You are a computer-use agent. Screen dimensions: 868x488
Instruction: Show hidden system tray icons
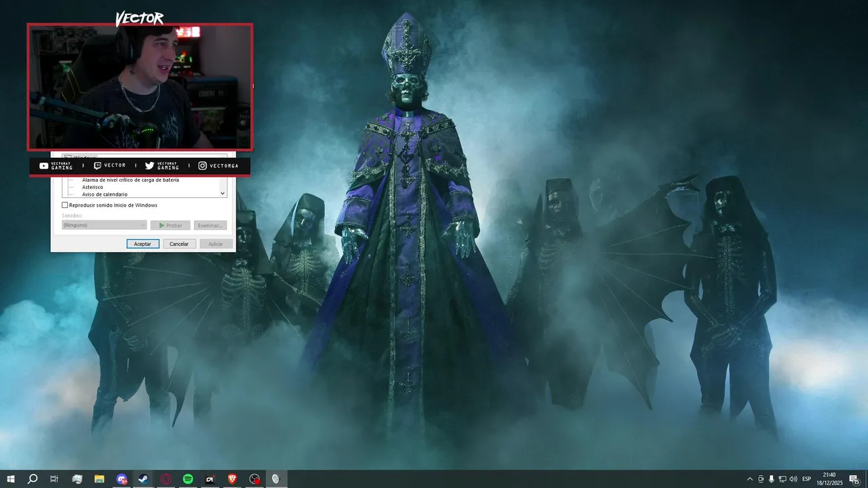(749, 479)
